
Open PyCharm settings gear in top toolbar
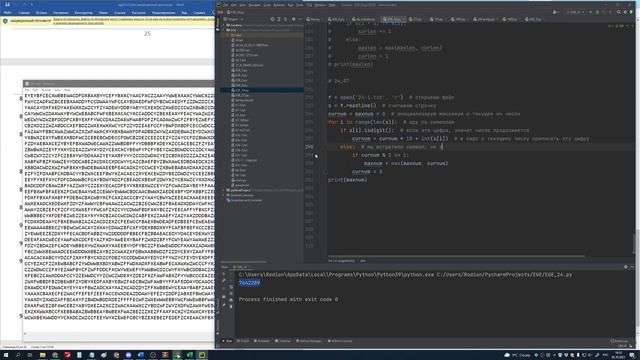pos(625,12)
